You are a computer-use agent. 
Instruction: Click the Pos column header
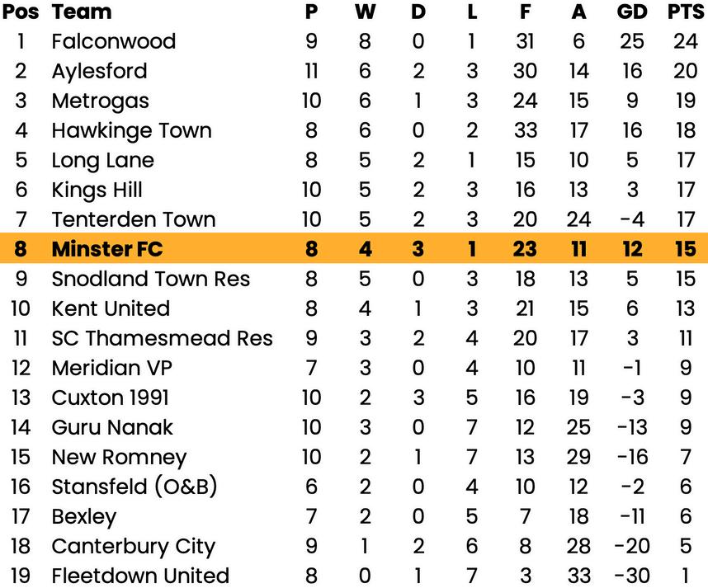point(21,12)
